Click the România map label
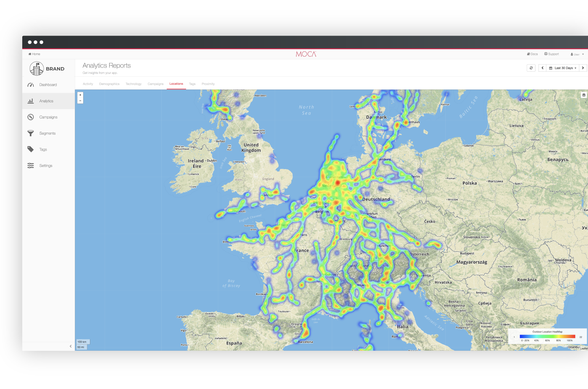 click(527, 279)
